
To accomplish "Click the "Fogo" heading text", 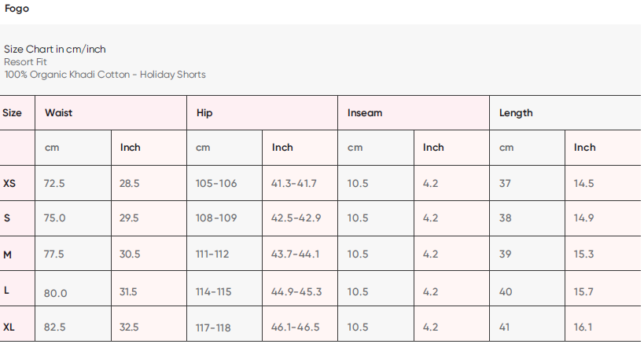I will (17, 9).
